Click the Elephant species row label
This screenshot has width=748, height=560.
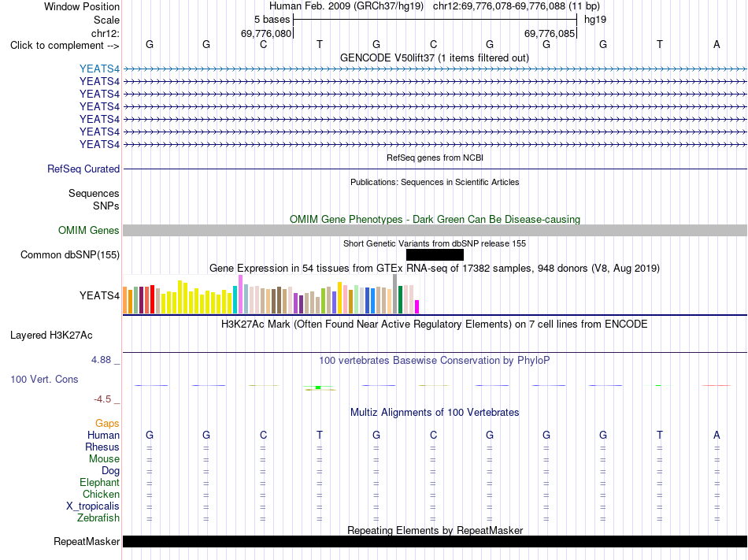click(99, 482)
